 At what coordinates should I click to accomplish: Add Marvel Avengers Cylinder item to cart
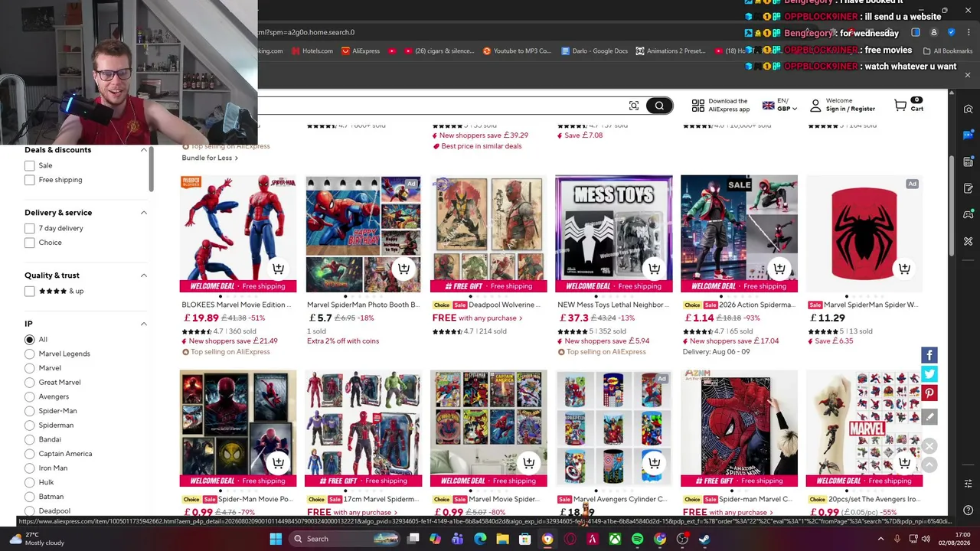pyautogui.click(x=654, y=463)
